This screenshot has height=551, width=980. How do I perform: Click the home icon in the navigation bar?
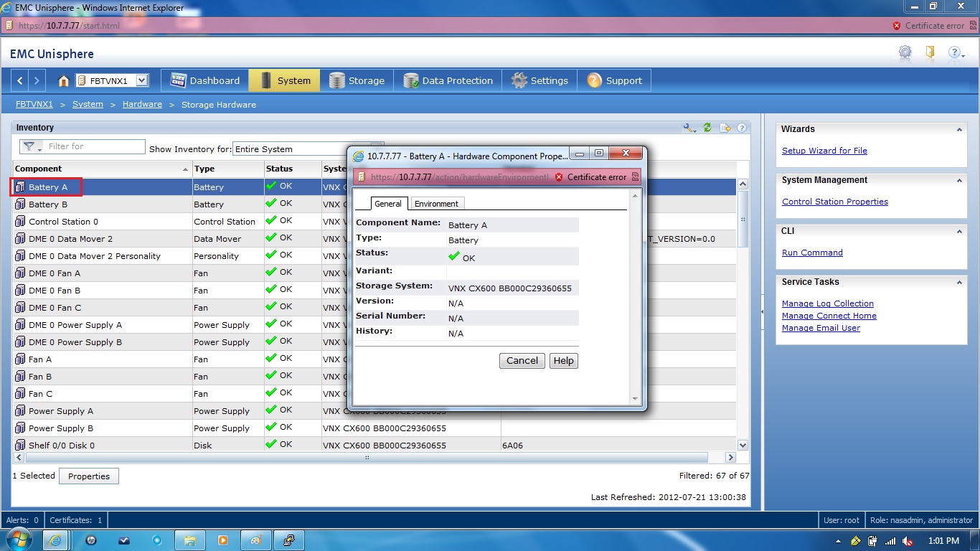point(62,80)
